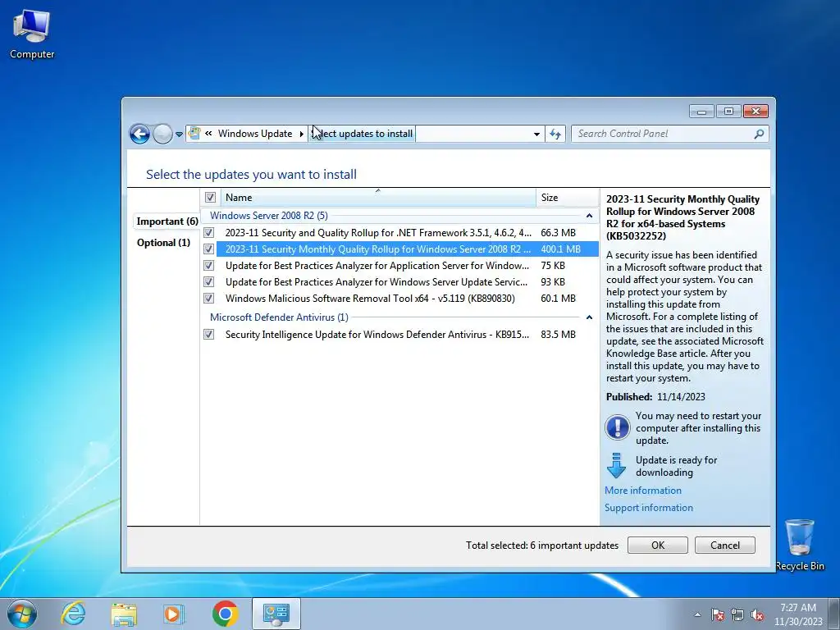Select the 2023-11 .NET Framework rollup row
Viewport: 840px width, 630px height.
click(x=399, y=232)
